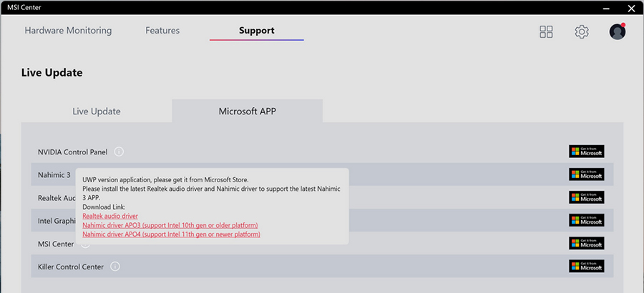This screenshot has height=293, width=644.
Task: Minimize the MSI Center window
Action: click(x=606, y=8)
